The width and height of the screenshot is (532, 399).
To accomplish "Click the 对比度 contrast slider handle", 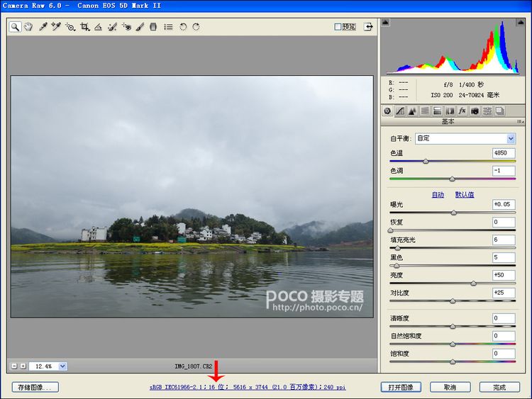I will 453,301.
